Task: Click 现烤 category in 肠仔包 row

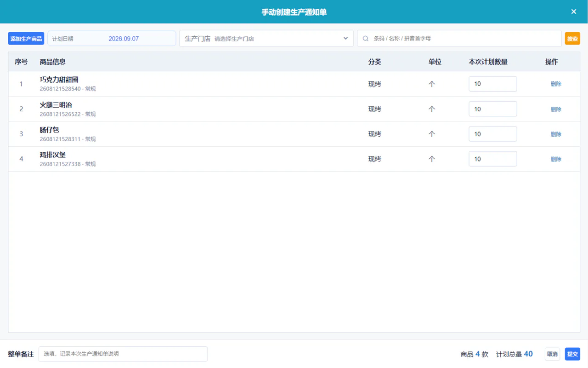Action: coord(375,134)
